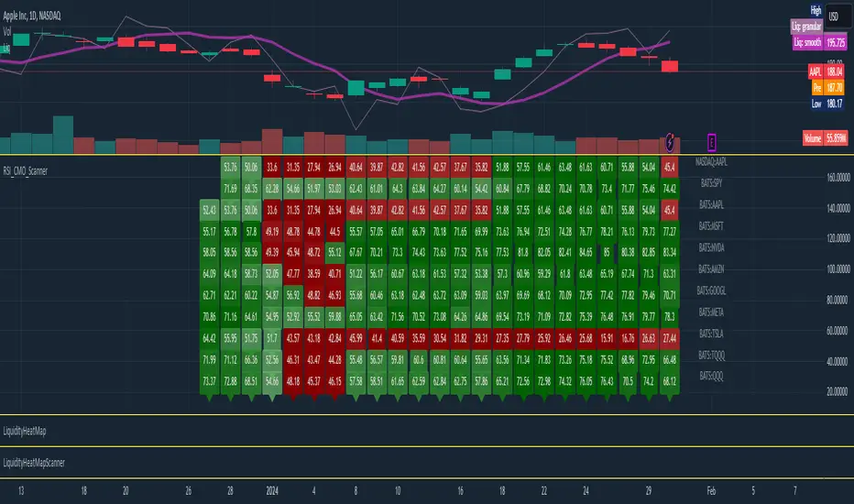Image resolution: width=854 pixels, height=504 pixels.
Task: Click the 68.12 cell in QQQ row
Action: (670, 381)
